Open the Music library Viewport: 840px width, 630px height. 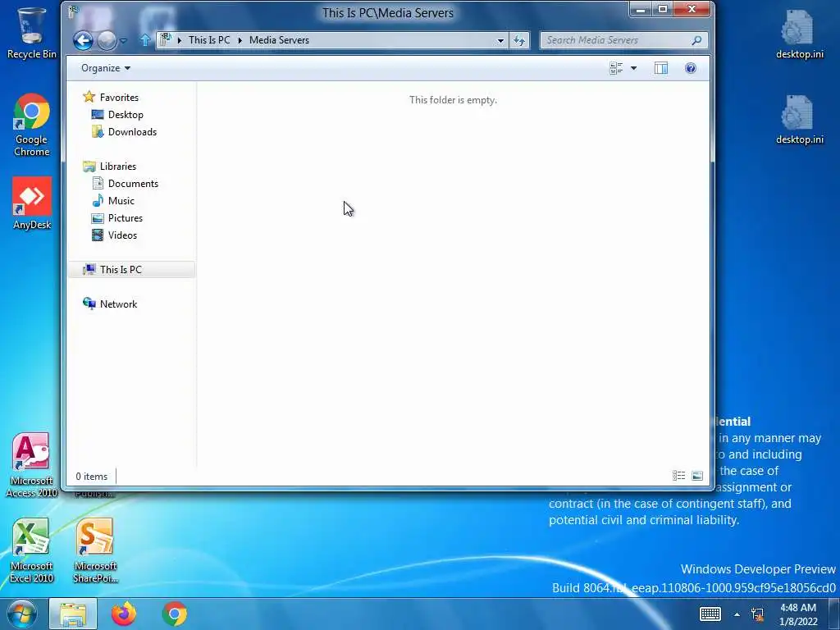tap(113, 201)
